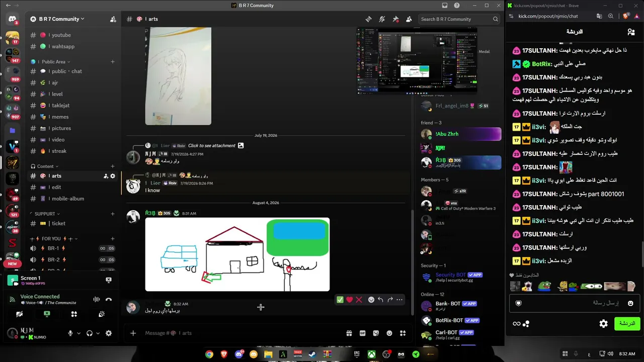Collapse the SUPPURT category

coord(45,214)
